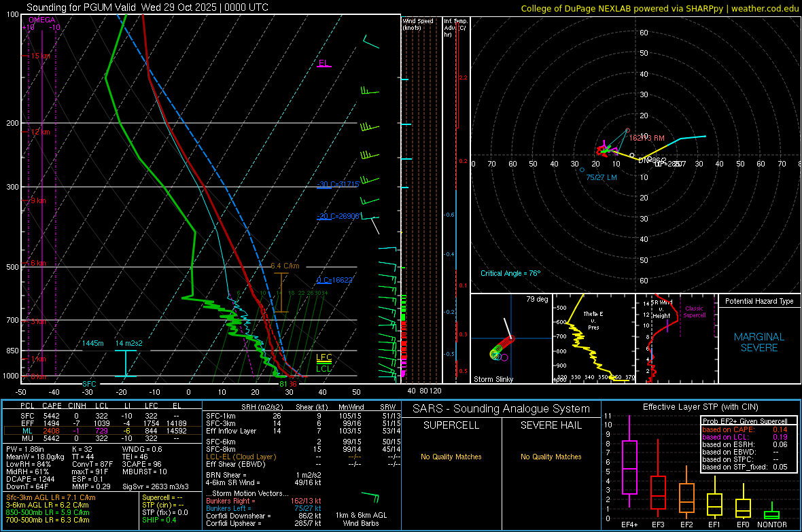The width and height of the screenshot is (802, 532).
Task: Click the 79 deg slinky value
Action: coord(537,299)
